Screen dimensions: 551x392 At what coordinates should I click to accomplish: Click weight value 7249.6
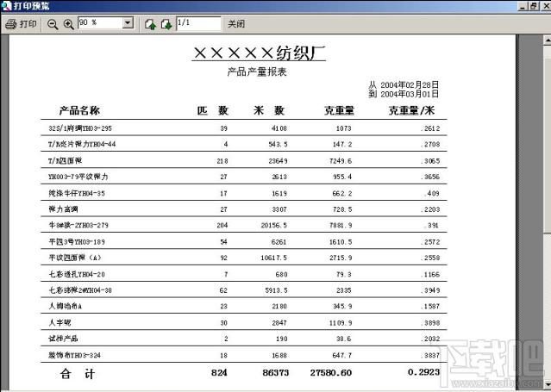[x=340, y=161]
